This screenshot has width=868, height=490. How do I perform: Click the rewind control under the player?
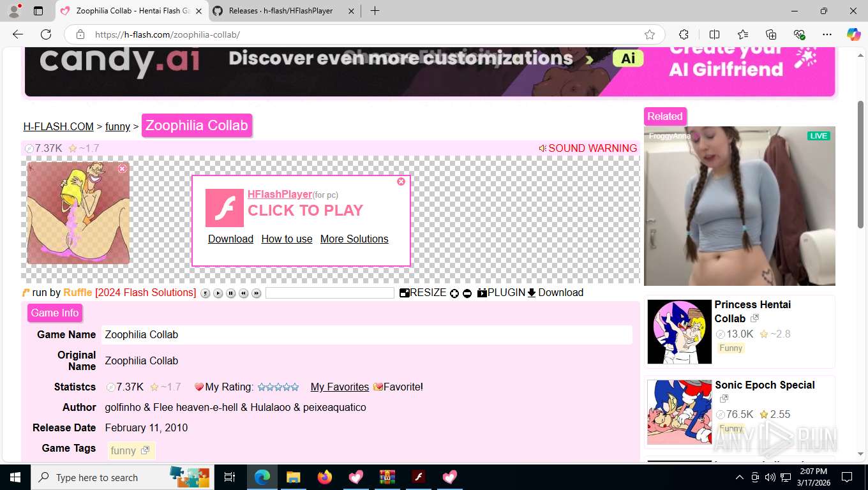pyautogui.click(x=243, y=293)
